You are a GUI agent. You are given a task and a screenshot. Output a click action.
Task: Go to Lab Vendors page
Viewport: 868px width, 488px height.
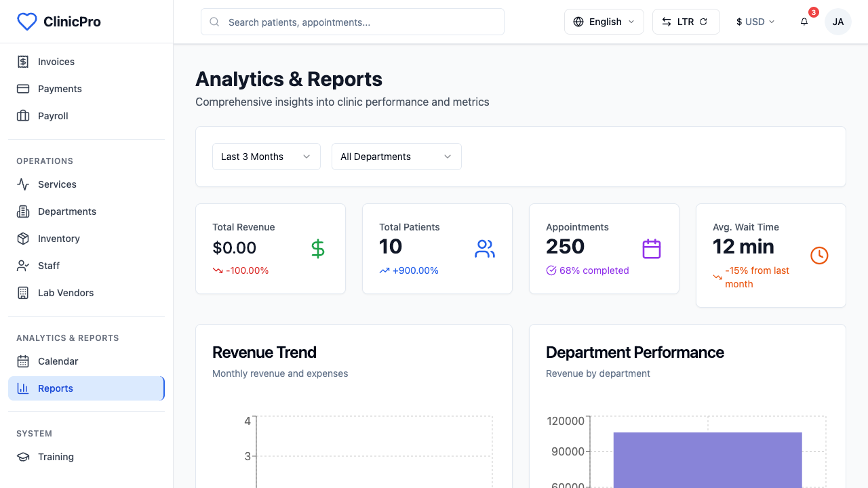click(87, 293)
